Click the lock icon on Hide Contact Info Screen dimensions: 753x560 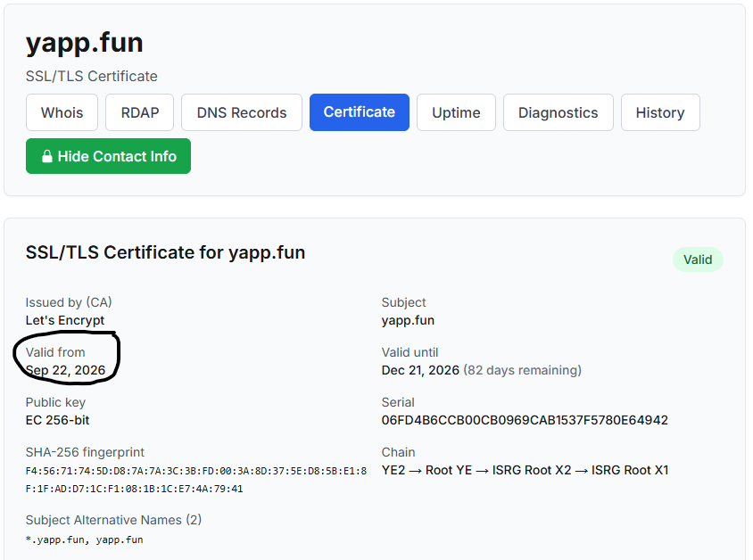(46, 156)
